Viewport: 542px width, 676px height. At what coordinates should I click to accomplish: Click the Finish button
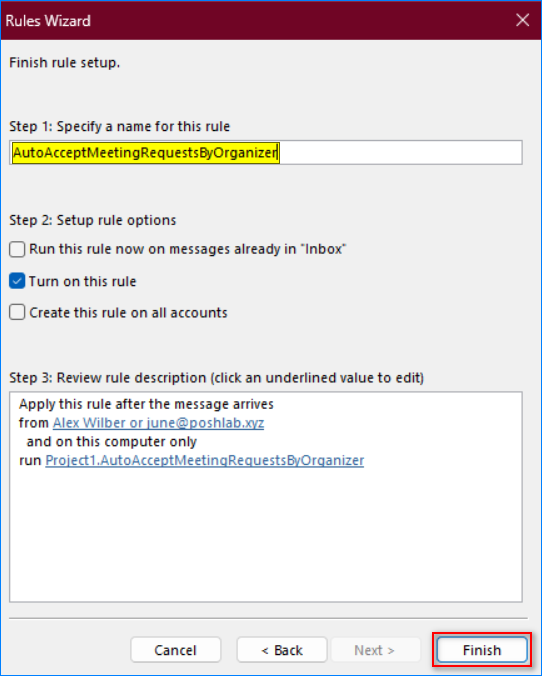pyautogui.click(x=482, y=650)
